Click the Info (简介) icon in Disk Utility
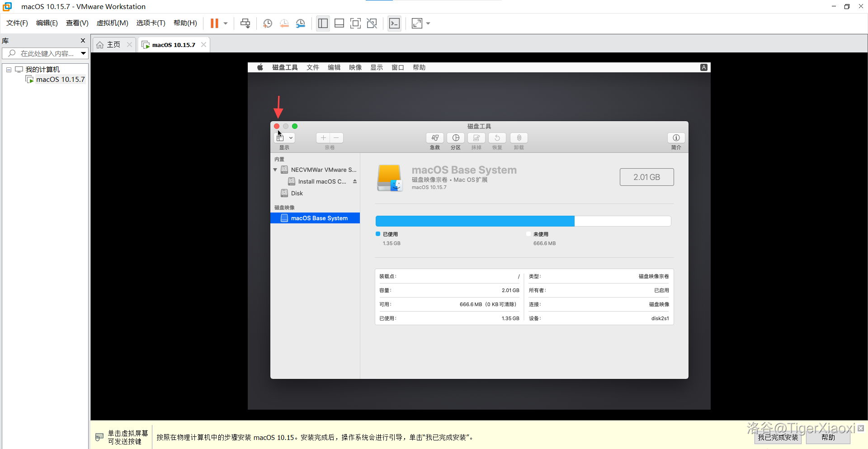The width and height of the screenshot is (868, 449). pos(676,138)
